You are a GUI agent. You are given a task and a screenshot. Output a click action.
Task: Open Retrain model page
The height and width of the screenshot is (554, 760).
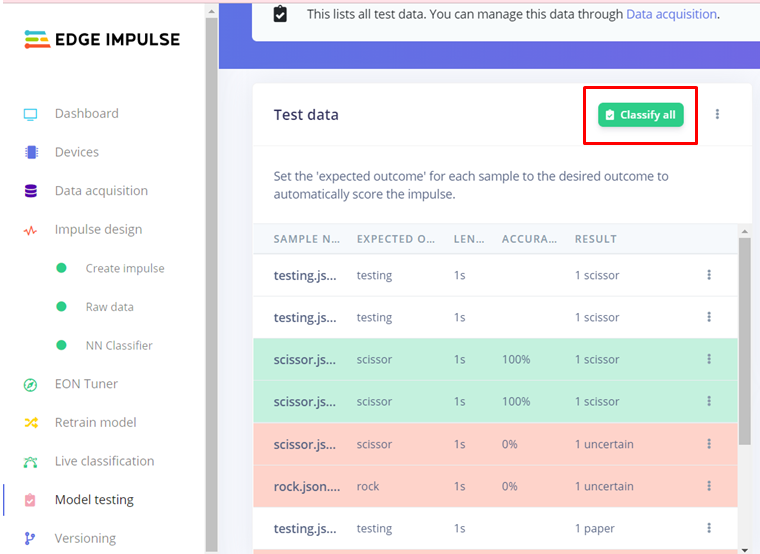coord(95,423)
